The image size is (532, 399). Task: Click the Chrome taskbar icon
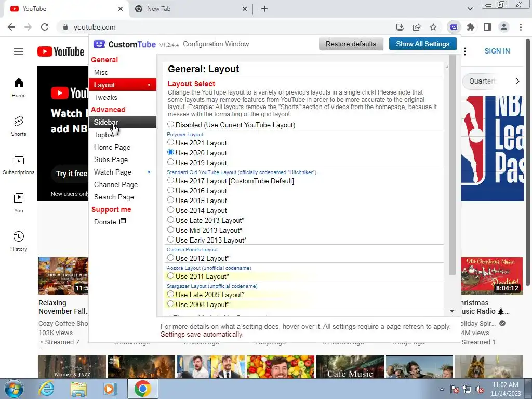[142, 389]
